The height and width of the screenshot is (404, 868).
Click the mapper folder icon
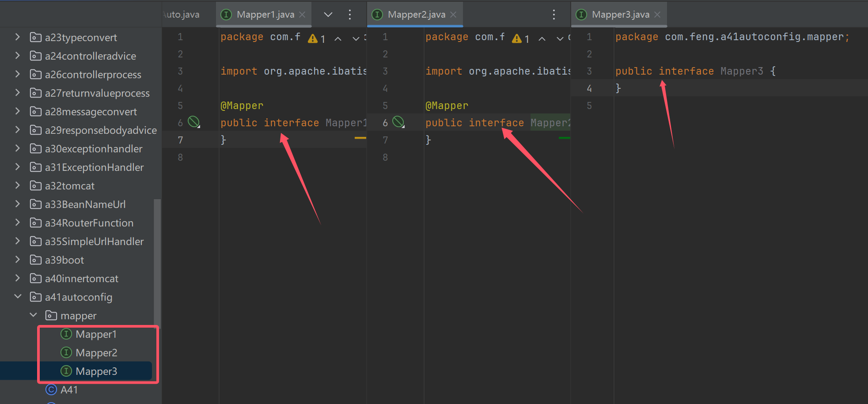tap(51, 315)
